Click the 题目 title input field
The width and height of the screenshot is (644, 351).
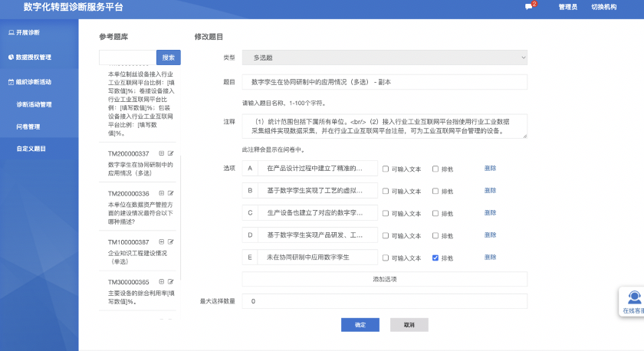click(x=384, y=82)
